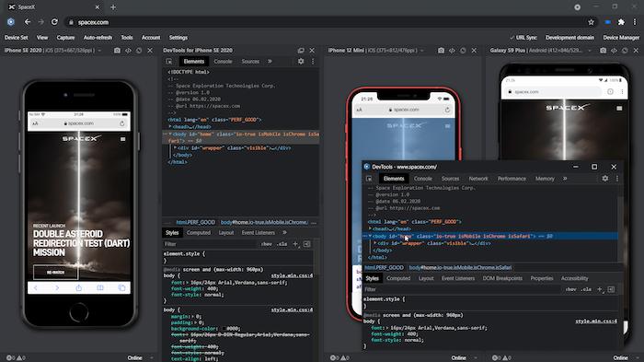Go back with the browser back arrow

coord(27,22)
